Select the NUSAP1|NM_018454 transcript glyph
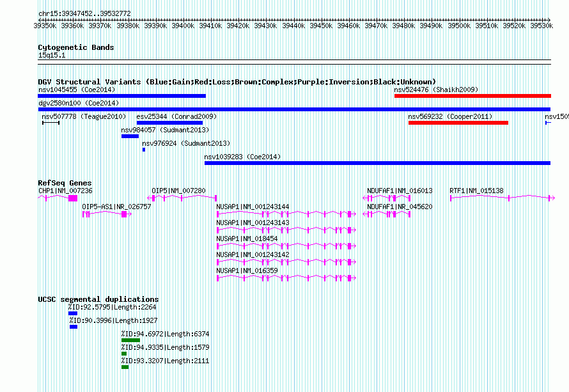This screenshot has width=569, height=392. 286,246
